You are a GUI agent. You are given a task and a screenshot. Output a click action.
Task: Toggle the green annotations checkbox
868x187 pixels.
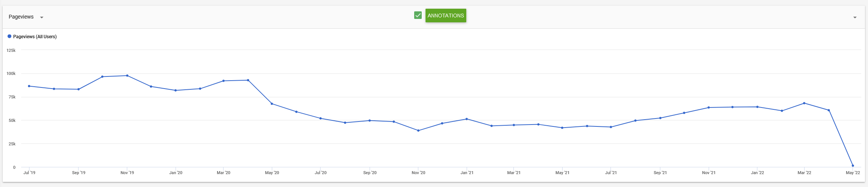point(418,15)
